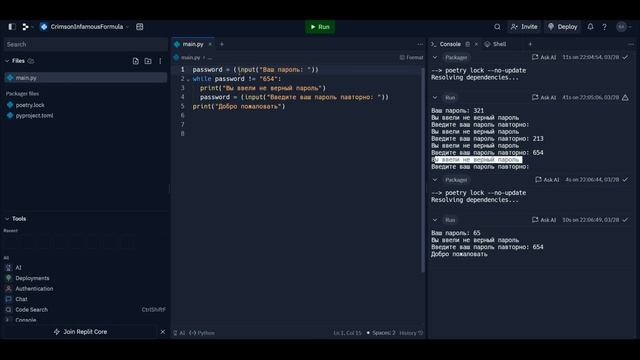Collapse the second Run entry

click(435, 220)
